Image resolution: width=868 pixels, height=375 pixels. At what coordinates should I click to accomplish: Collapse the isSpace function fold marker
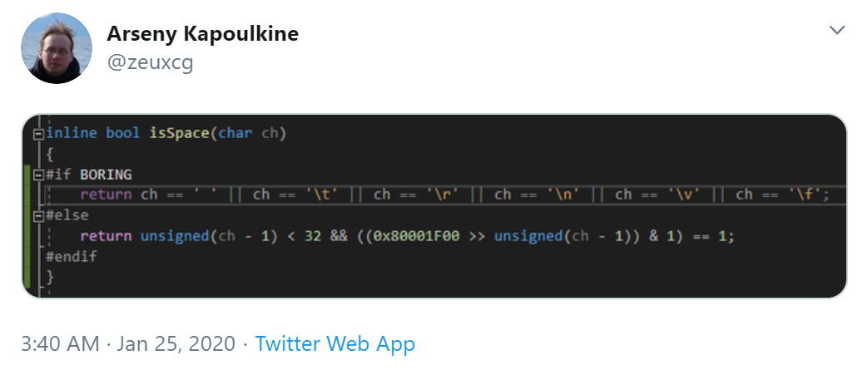tap(37, 134)
